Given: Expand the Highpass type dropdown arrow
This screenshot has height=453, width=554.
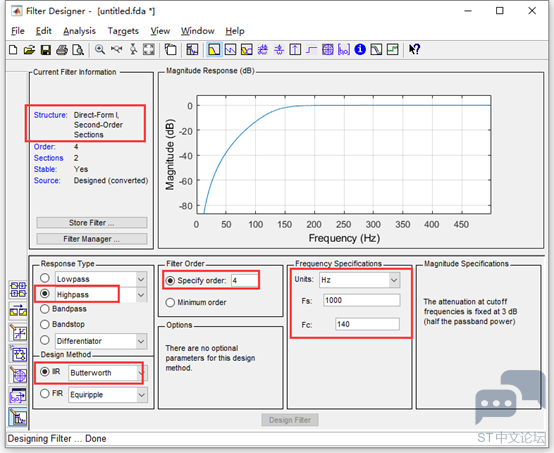Looking at the screenshot, I should point(141,295).
